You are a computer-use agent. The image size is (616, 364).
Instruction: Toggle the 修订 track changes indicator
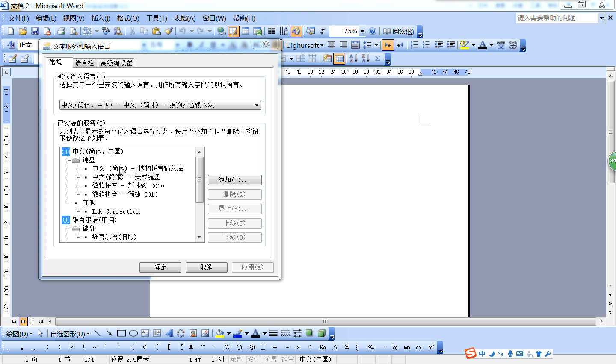click(253, 360)
